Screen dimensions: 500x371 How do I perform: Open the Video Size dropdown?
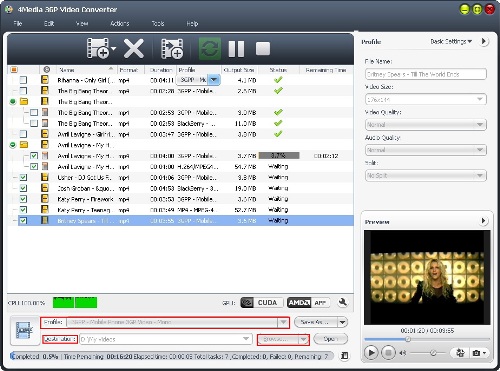(426, 99)
